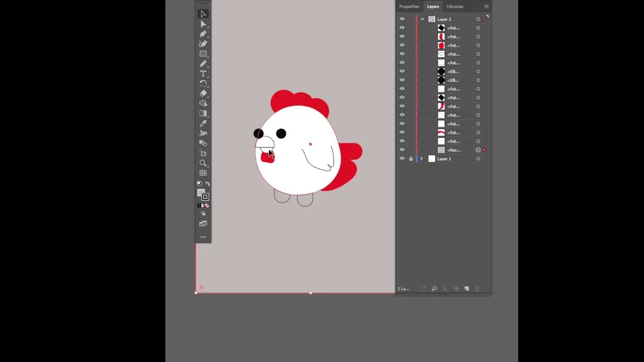Toggle visibility of the <Rec...> row
Image resolution: width=644 pixels, height=362 pixels.
coord(402,150)
